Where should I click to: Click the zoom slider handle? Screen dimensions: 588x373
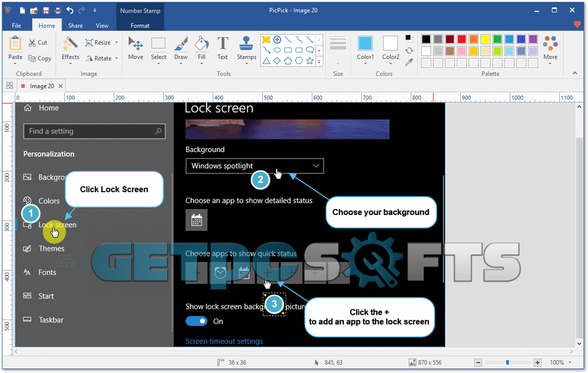click(508, 362)
